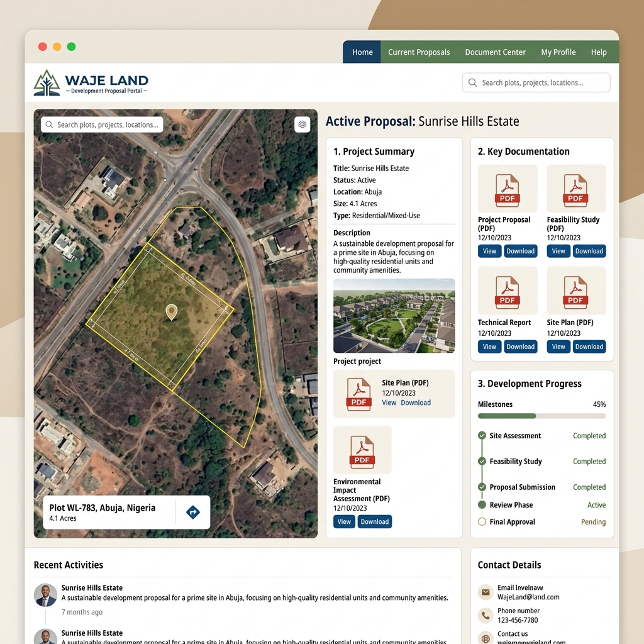This screenshot has height=644, width=644.
Task: Click Feasibility Study milestone checkmark
Action: point(482,461)
